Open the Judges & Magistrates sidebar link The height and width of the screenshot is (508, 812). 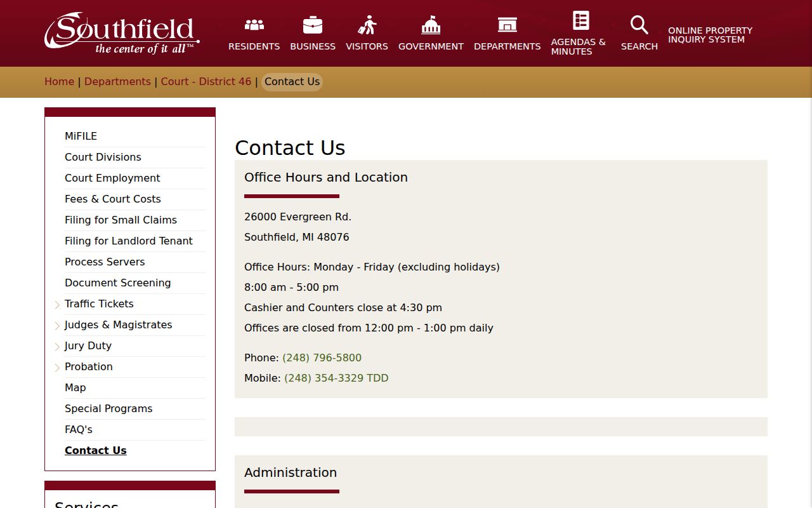pos(119,325)
